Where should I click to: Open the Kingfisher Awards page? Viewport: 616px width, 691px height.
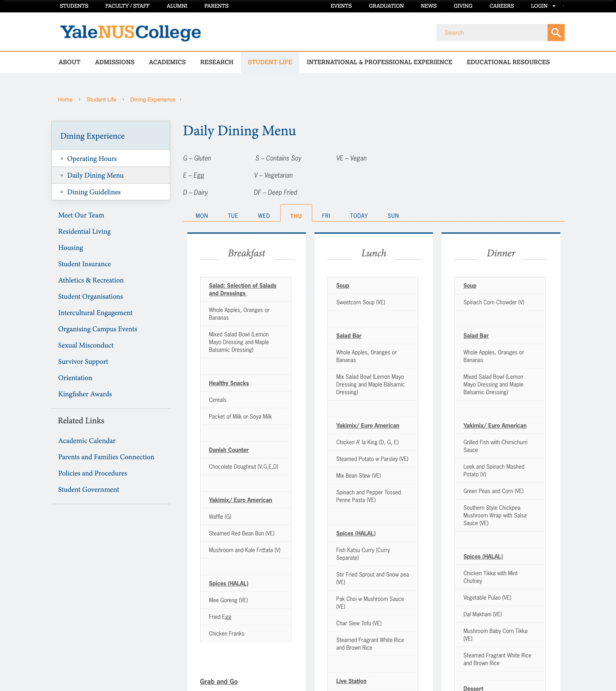pos(85,394)
